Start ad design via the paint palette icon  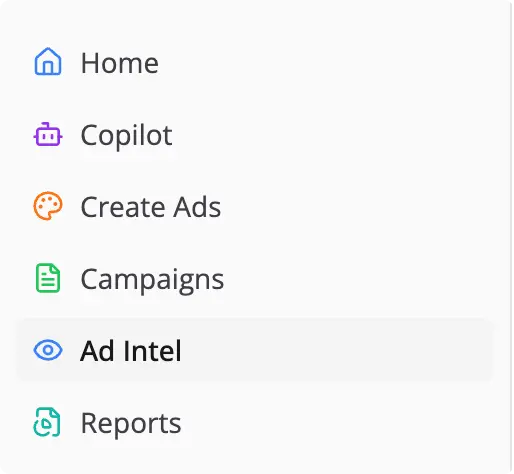48,206
